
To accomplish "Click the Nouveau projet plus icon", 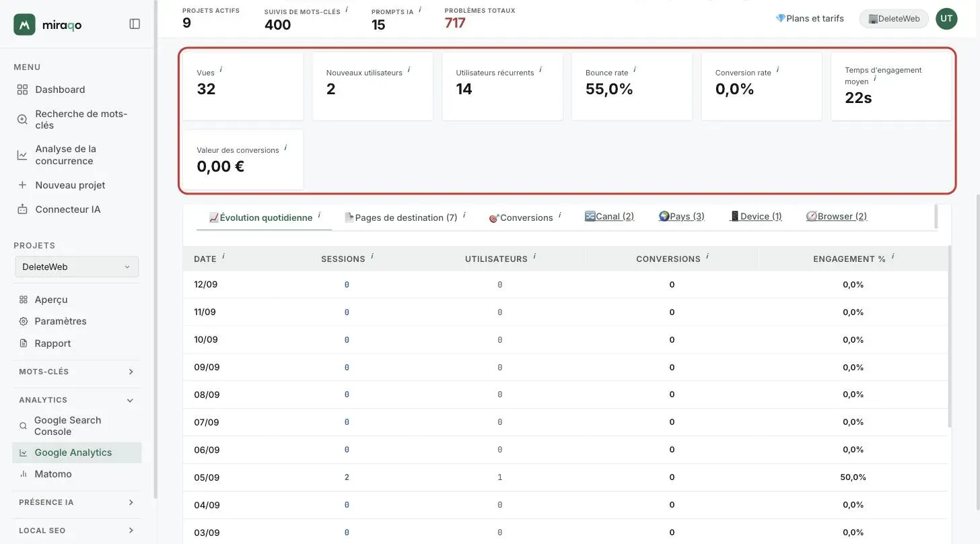I will point(22,185).
